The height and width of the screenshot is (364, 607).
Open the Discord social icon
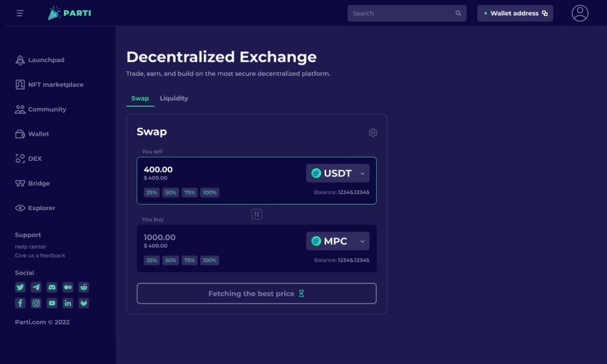(52, 287)
